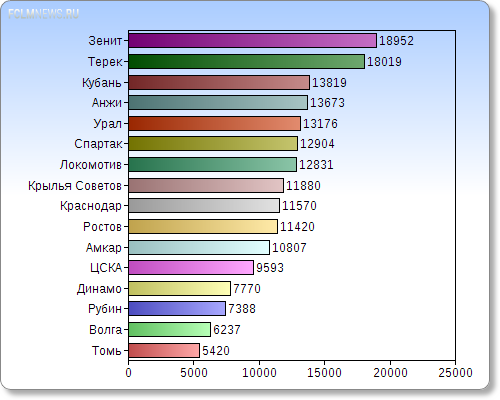Select the Динамо yellow bar
This screenshot has width=500, height=400.
pyautogui.click(x=180, y=289)
